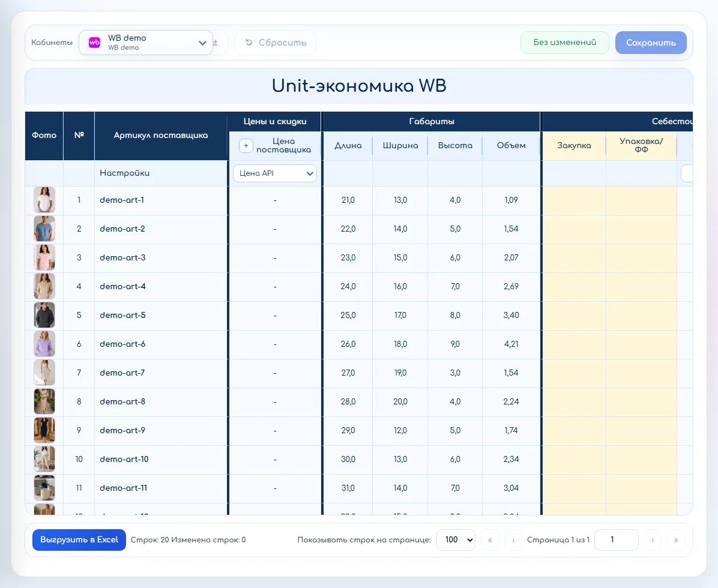
Task: Click the Сбросить button
Action: coord(275,43)
